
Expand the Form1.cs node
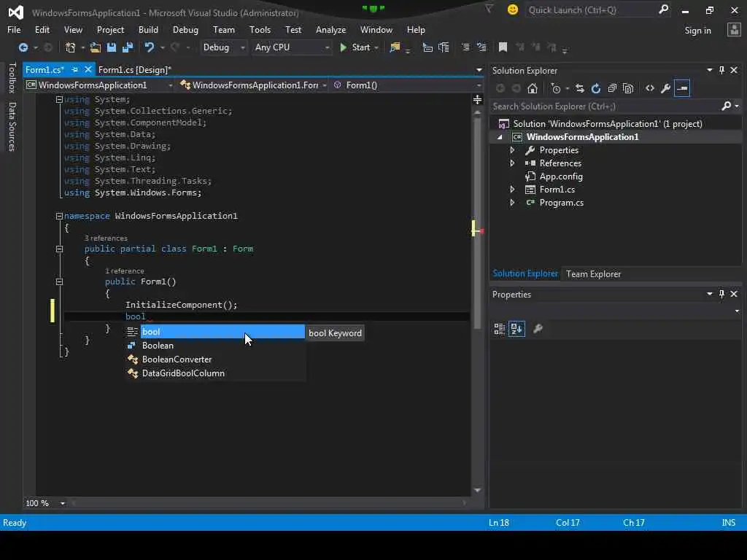512,189
